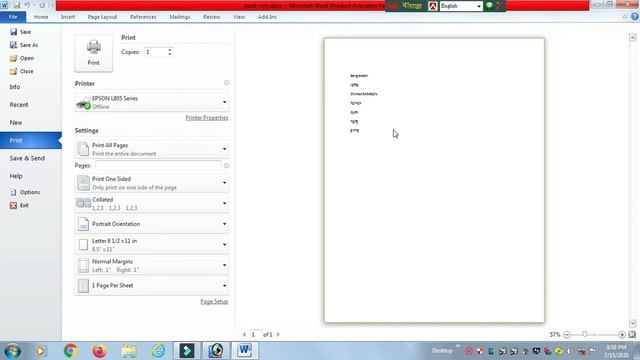Open Internet Explorer from the taskbar
Screen dimensions: 640x360
(x=158, y=351)
